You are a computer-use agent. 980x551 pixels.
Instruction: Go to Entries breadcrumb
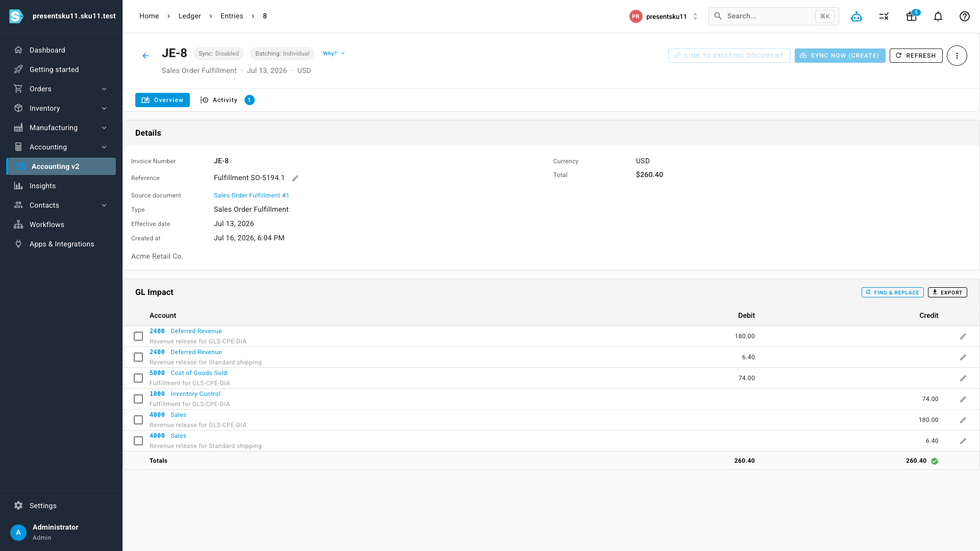point(232,16)
